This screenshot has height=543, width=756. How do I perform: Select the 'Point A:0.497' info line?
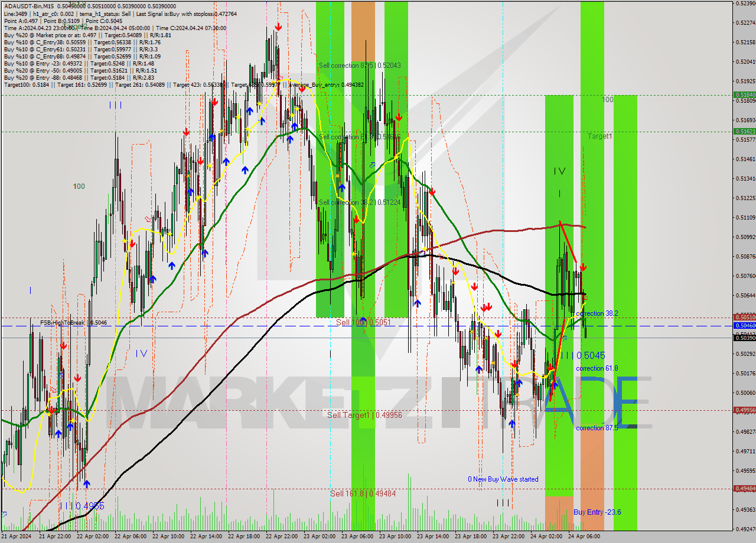(64, 21)
